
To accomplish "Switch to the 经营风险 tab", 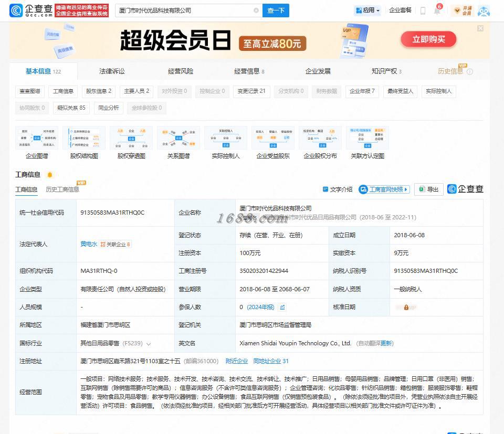I will (181, 71).
